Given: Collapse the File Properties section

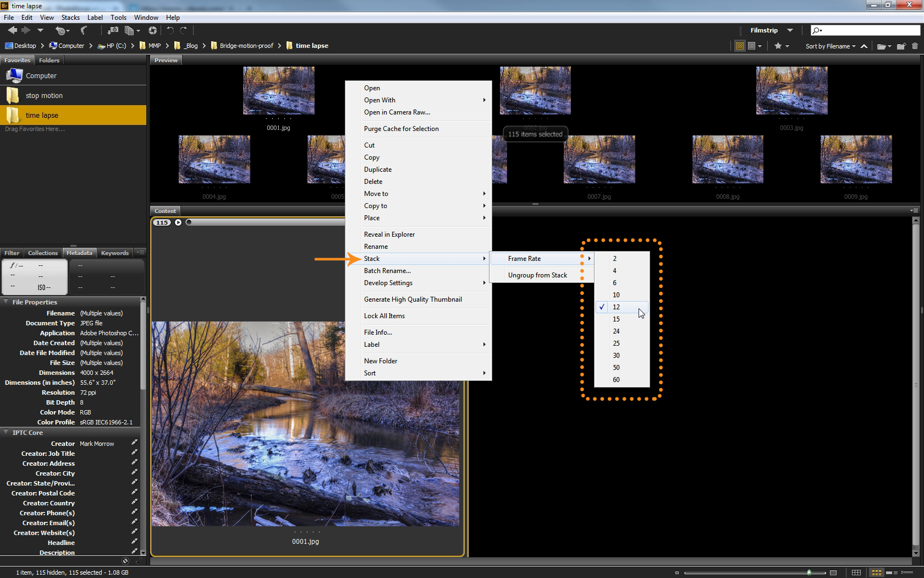Looking at the screenshot, I should point(6,302).
